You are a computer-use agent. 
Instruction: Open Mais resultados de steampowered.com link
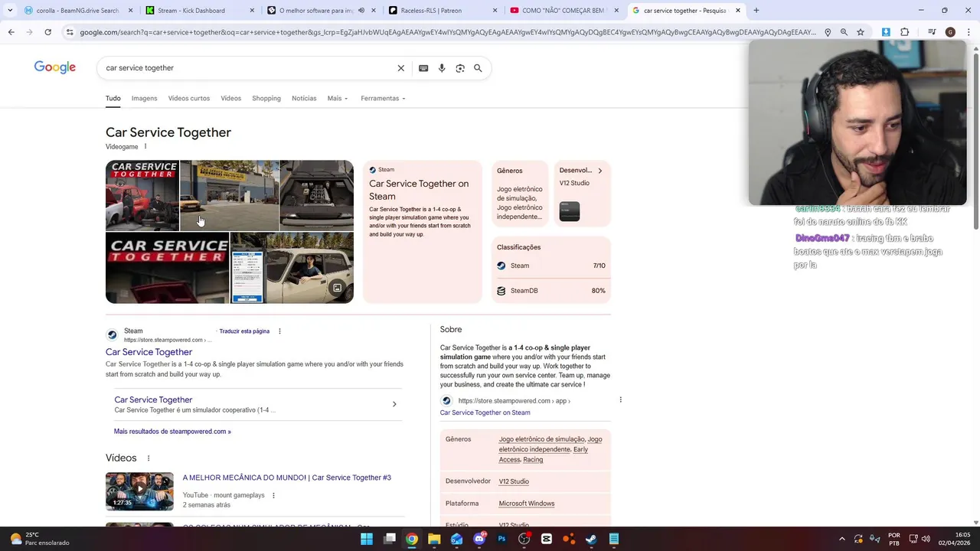[172, 432]
